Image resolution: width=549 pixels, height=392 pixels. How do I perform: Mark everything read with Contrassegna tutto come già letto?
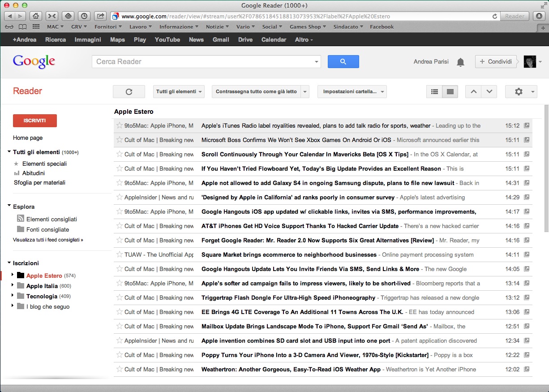256,92
